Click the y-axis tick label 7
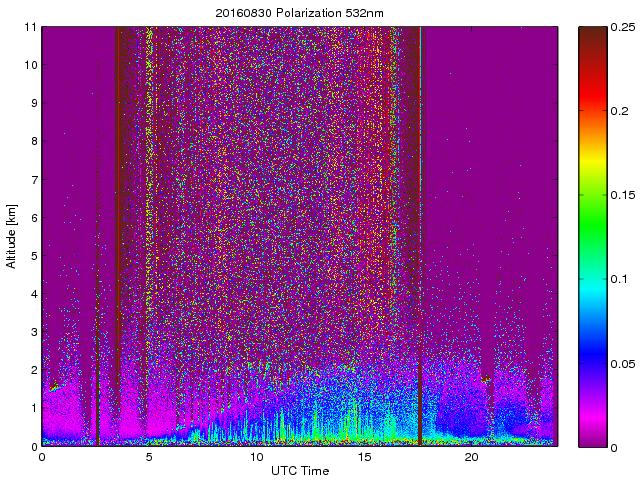Viewport: 640px width, 480px height. click(33, 179)
